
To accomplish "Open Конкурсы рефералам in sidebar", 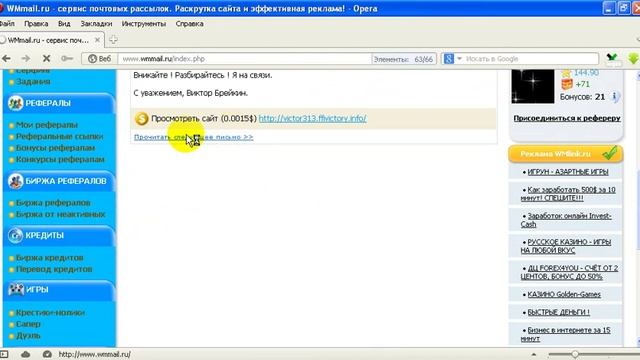I will pyautogui.click(x=60, y=159).
